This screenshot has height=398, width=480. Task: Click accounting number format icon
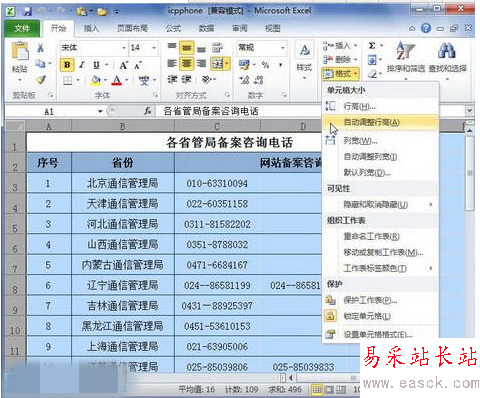[x=244, y=65]
